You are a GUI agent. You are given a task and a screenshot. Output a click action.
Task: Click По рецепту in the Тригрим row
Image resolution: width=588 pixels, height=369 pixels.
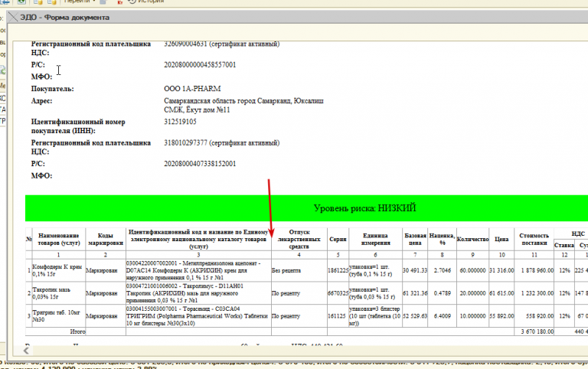click(299, 316)
